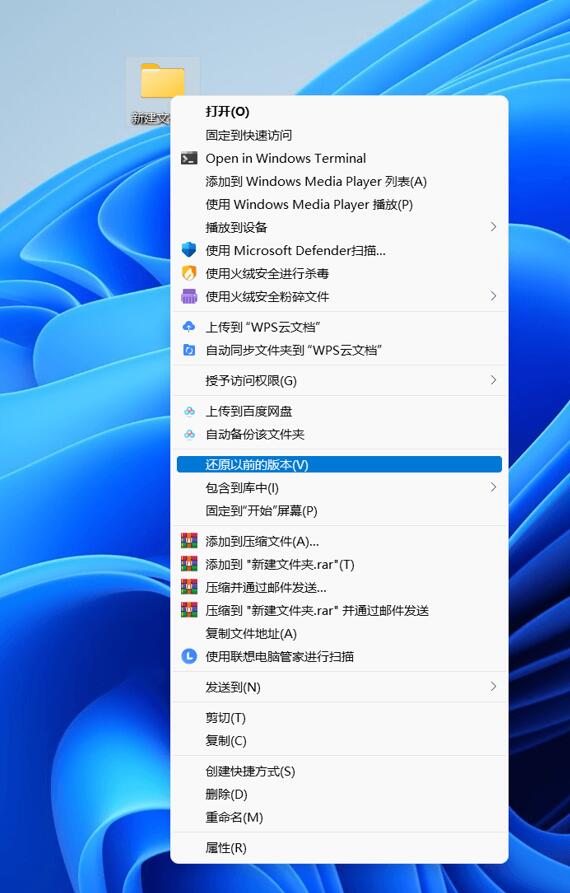Expand the 授予访问权限(G) submenu arrow
The height and width of the screenshot is (893, 570).
[x=493, y=380]
